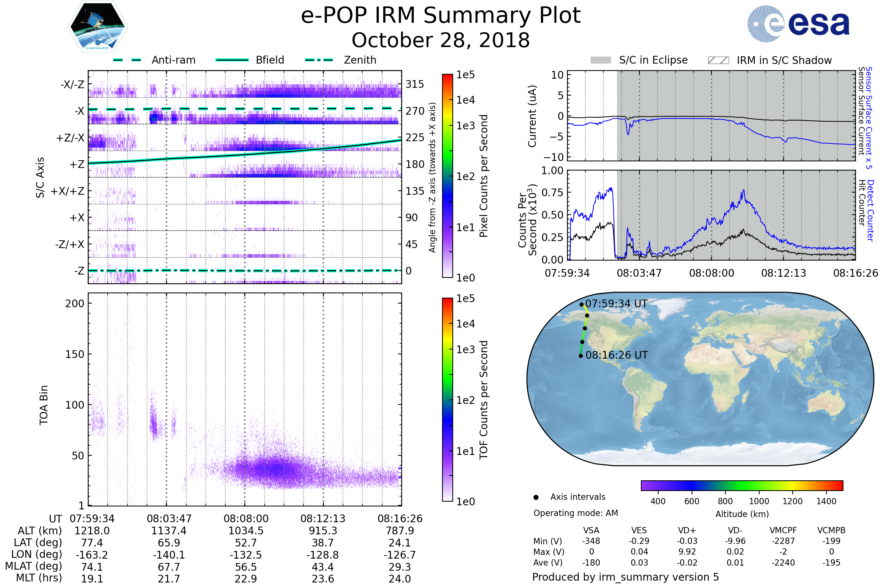The height and width of the screenshot is (588, 882).
Task: Click the VMCPF column header
Action: click(x=783, y=530)
